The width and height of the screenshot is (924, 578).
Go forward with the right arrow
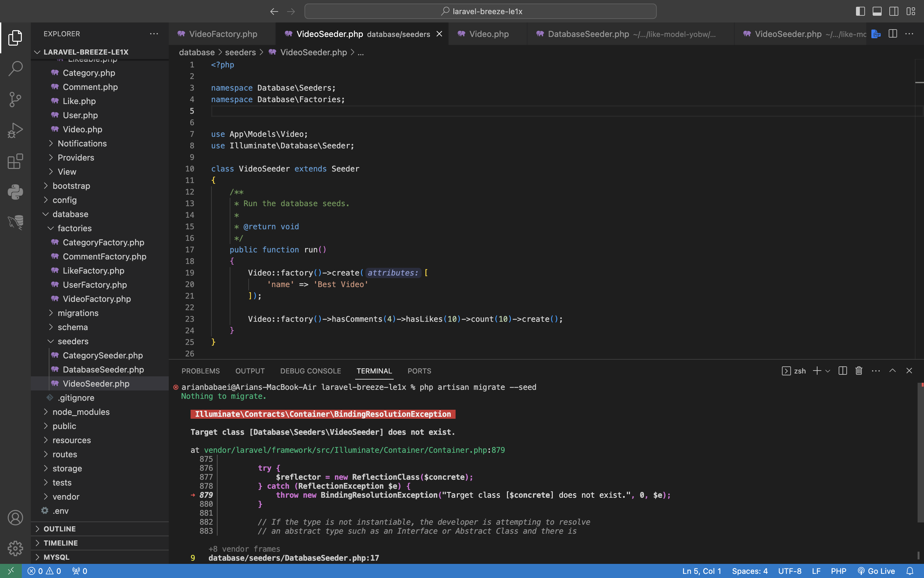(x=291, y=12)
